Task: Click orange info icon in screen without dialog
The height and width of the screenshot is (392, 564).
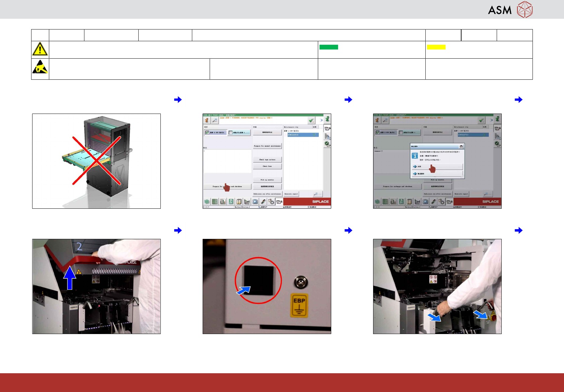Action: pyautogui.click(x=207, y=120)
